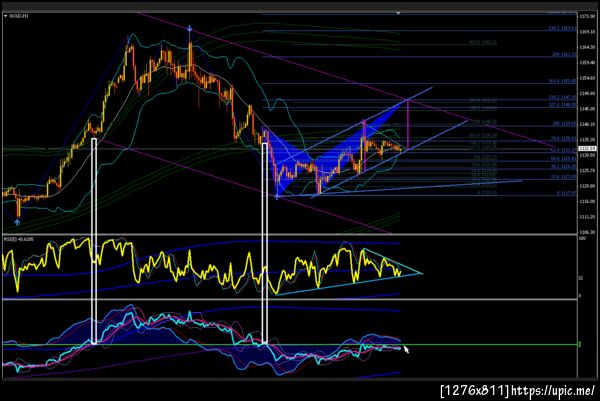Click the apex of the cyan RSI triangle
This screenshot has width=600, height=401.
[x=422, y=273]
